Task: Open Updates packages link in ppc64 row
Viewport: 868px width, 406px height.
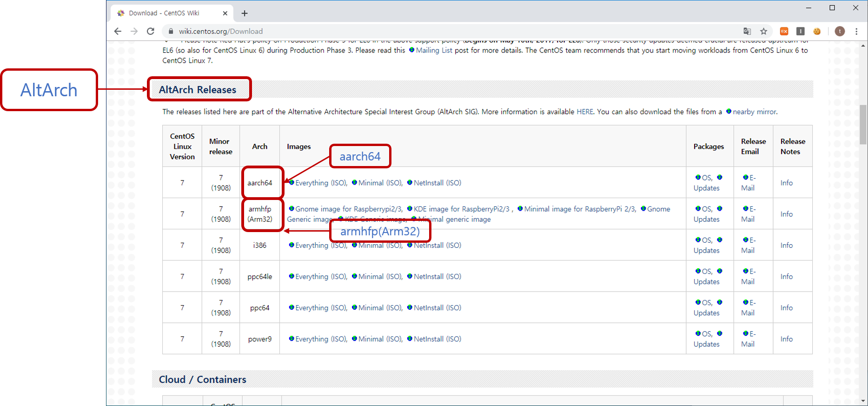Action: click(x=706, y=313)
